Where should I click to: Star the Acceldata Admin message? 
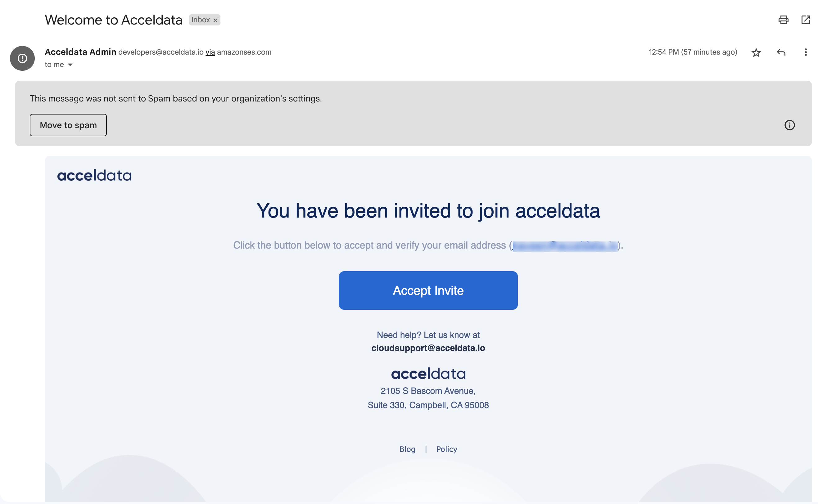pyautogui.click(x=756, y=53)
